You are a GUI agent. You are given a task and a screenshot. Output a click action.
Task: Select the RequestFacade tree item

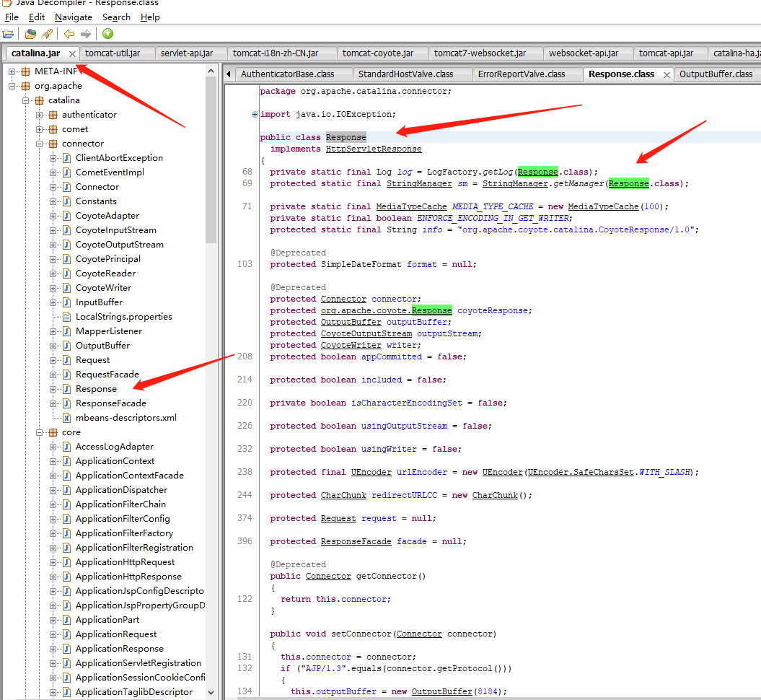point(107,375)
